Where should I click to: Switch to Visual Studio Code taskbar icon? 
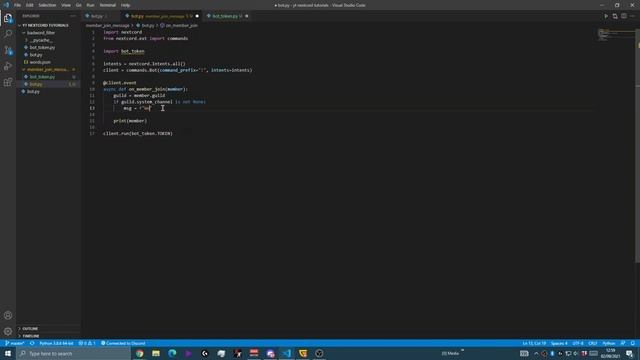(287, 353)
